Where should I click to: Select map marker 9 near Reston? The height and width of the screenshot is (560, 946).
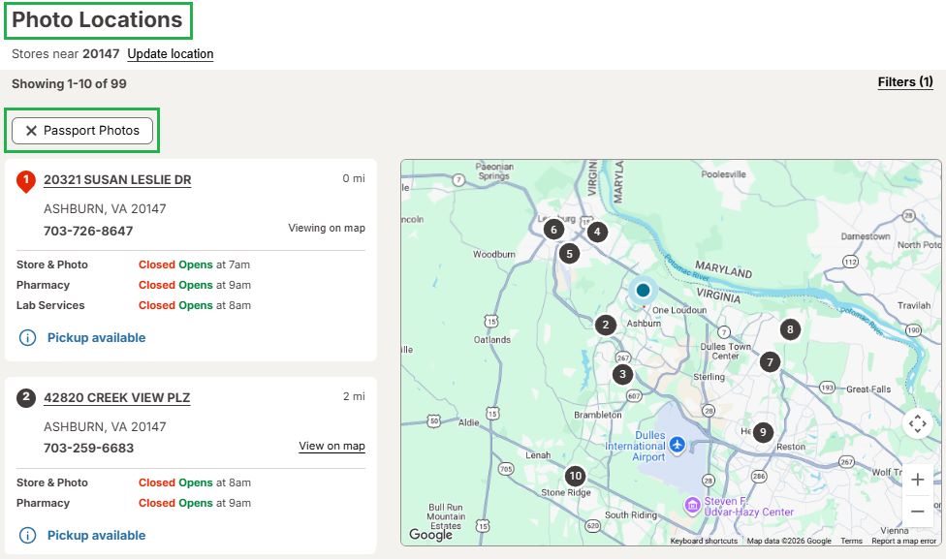[x=763, y=432]
